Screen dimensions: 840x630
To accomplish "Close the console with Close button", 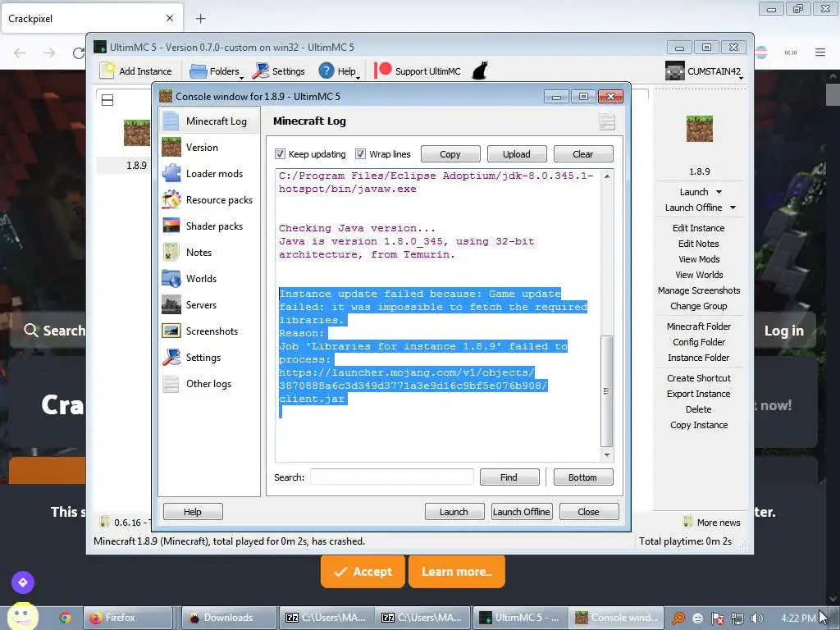I will click(589, 512).
